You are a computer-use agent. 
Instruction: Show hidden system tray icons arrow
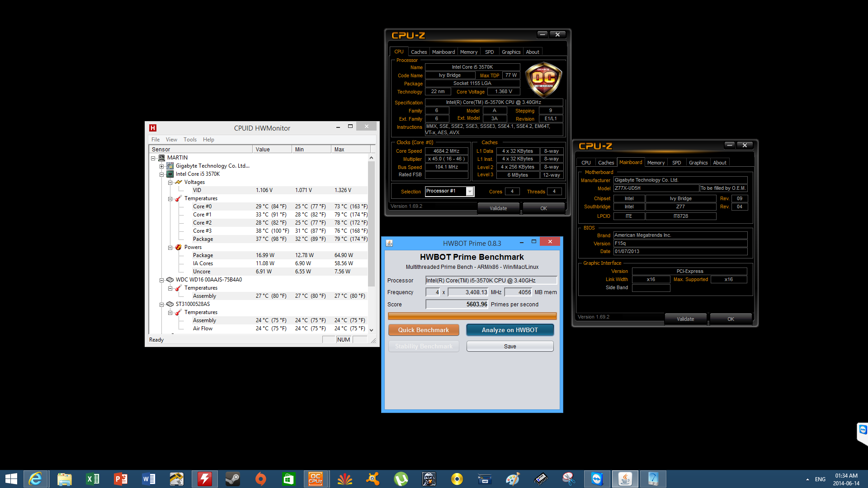tap(807, 479)
